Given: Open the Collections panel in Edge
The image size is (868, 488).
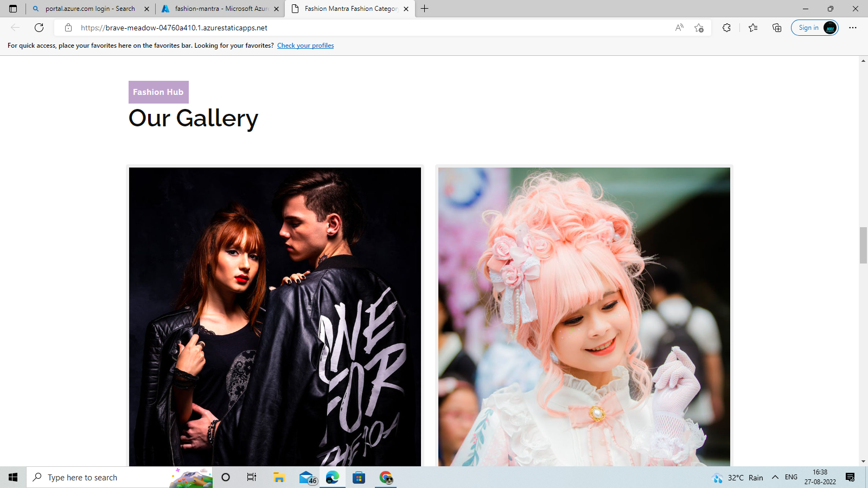Looking at the screenshot, I should pyautogui.click(x=777, y=28).
